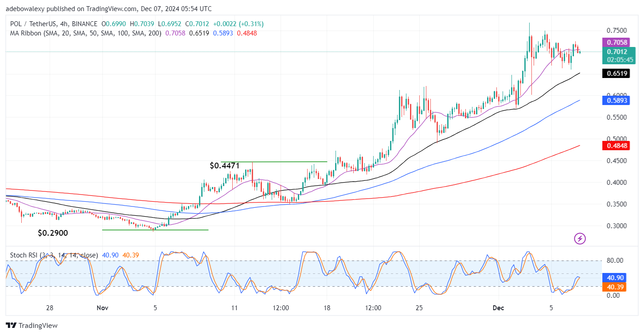Click the blue 40.90 Stoch RSI label
This screenshot has height=335, width=644.
[614, 278]
